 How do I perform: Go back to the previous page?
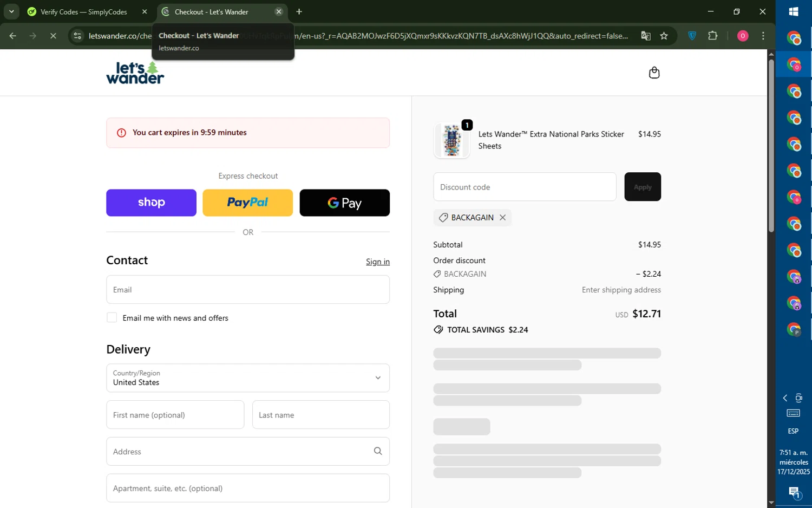point(13,36)
